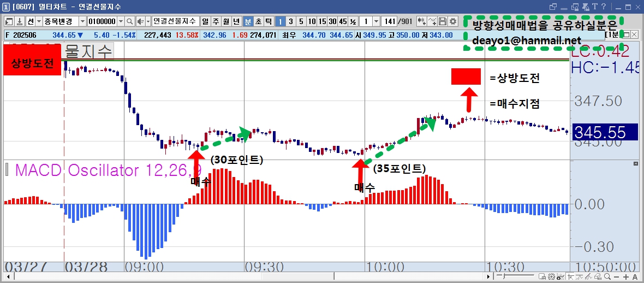Expand the 종목변경 dropdown arrow
Image resolution: width=644 pixels, height=283 pixels.
coord(82,21)
